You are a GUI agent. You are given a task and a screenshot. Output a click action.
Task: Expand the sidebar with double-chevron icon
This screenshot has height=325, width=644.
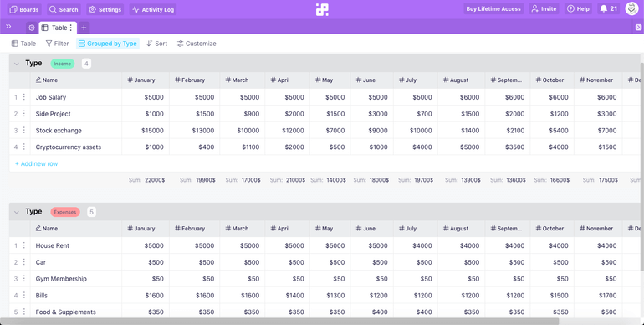click(x=8, y=27)
